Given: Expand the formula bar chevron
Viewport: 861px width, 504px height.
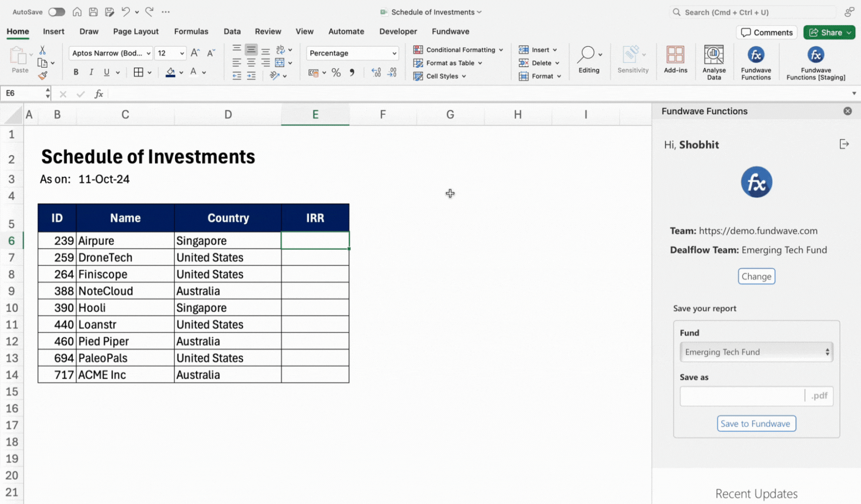Looking at the screenshot, I should (x=853, y=93).
